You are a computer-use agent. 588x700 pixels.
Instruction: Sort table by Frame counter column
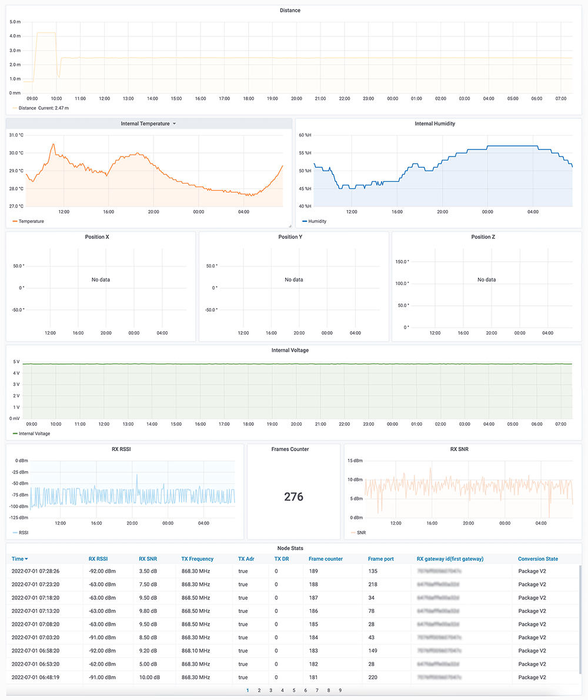click(x=326, y=559)
